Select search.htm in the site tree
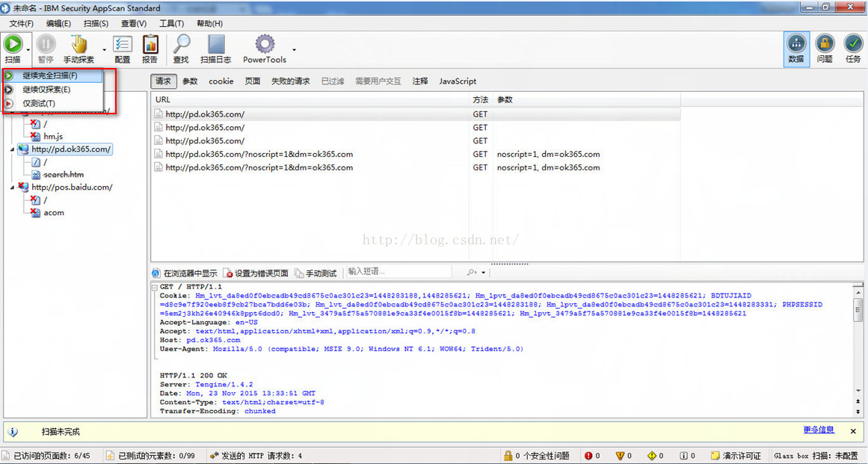Viewport: 868px width, 464px height. tap(63, 174)
